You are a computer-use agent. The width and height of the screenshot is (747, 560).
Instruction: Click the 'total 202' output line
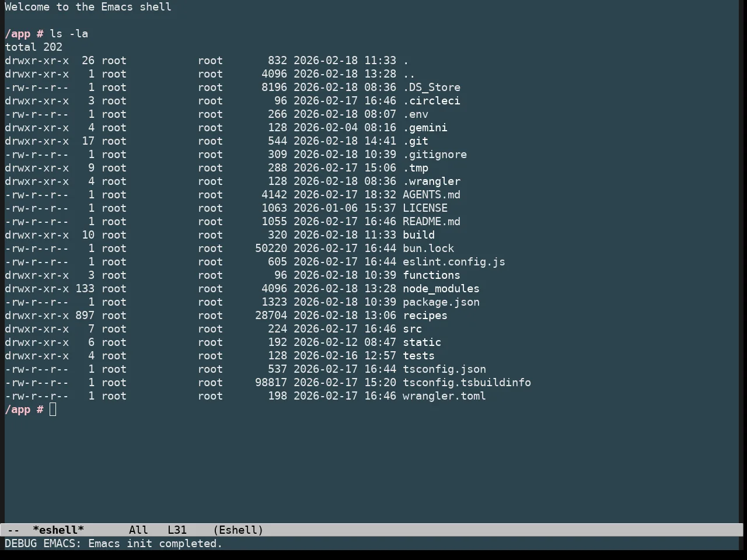pyautogui.click(x=34, y=47)
